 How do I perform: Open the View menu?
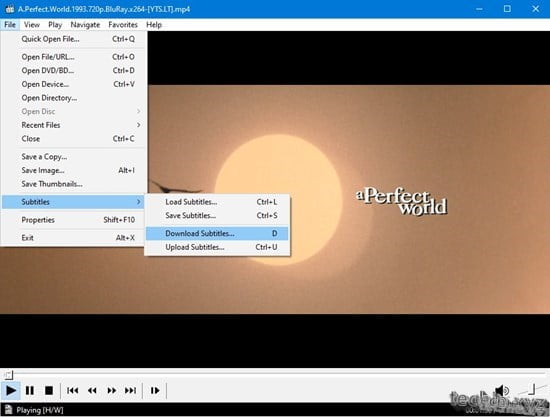click(x=32, y=25)
